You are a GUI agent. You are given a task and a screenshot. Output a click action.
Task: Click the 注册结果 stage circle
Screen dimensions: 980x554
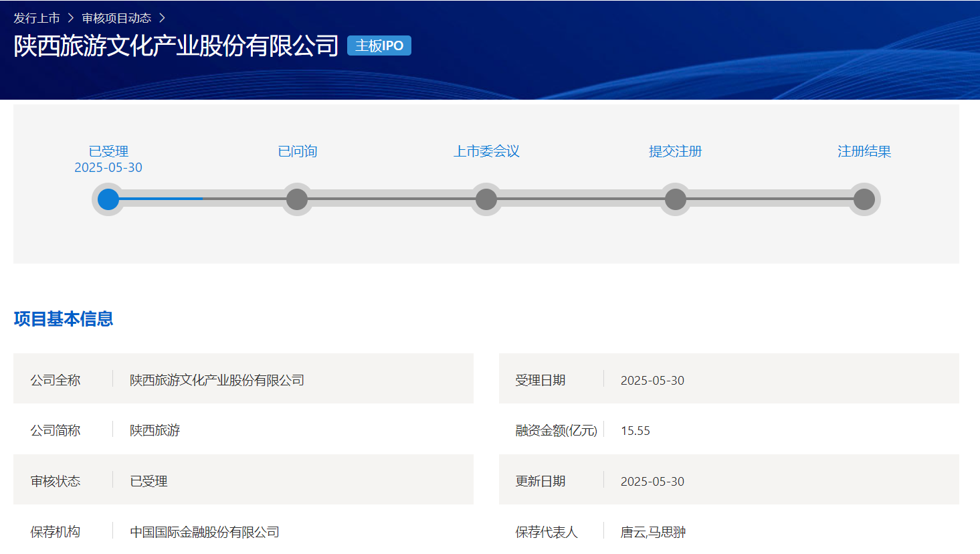(864, 199)
